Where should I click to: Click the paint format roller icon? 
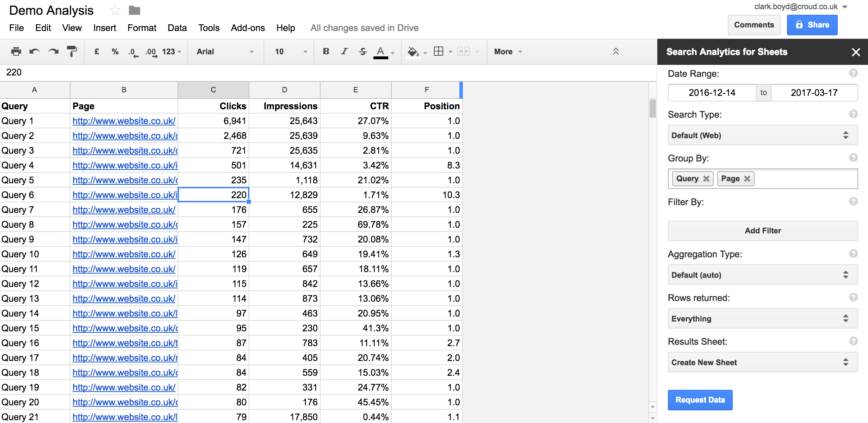[72, 52]
